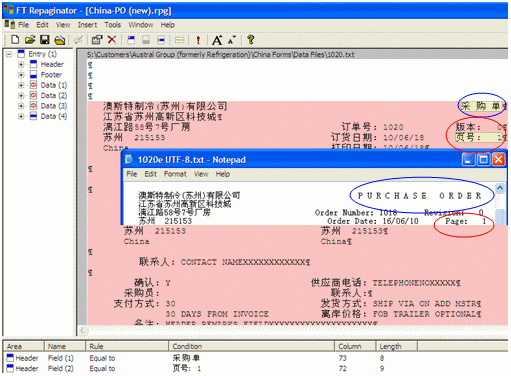The image size is (511, 376).
Task: Select Data (3) in the tree
Action: pos(54,106)
